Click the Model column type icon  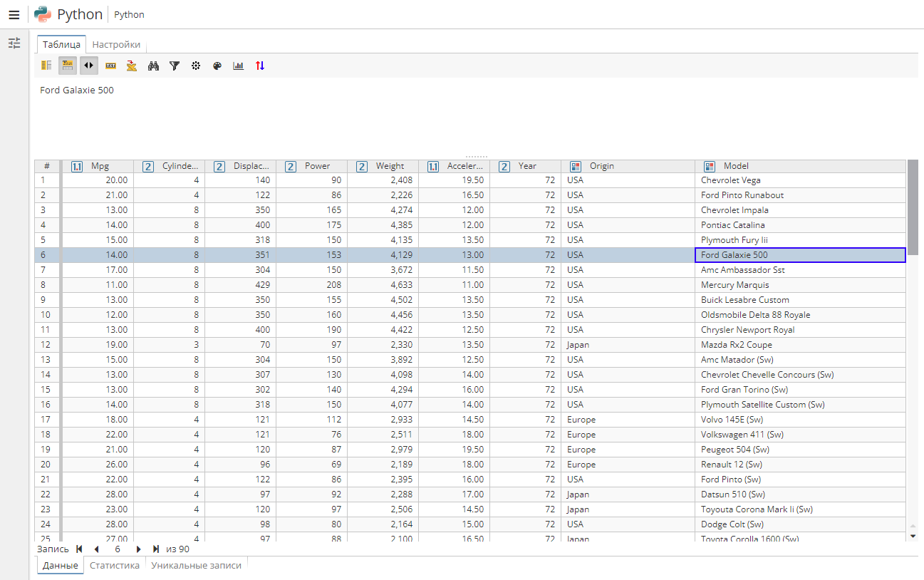click(710, 167)
